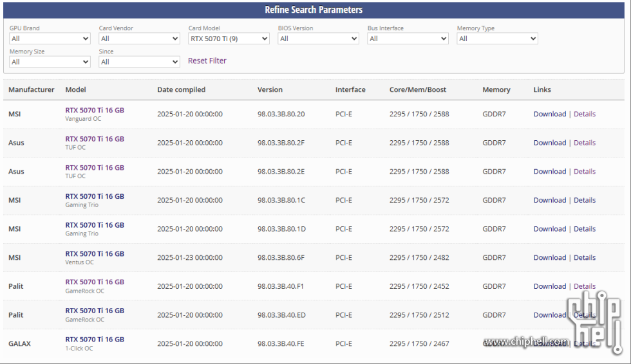Download the MSI Ventus OC BIOS
Screen dimensions: 631x364
[x=550, y=257]
